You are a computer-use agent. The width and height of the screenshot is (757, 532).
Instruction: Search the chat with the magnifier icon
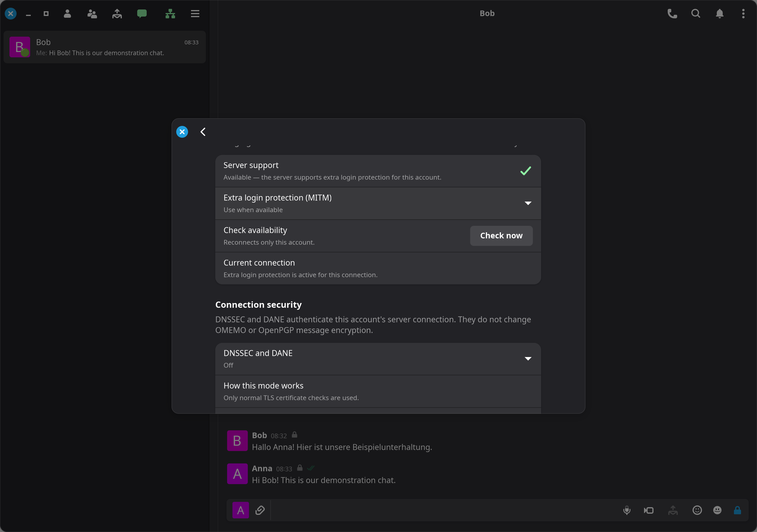[x=696, y=14]
